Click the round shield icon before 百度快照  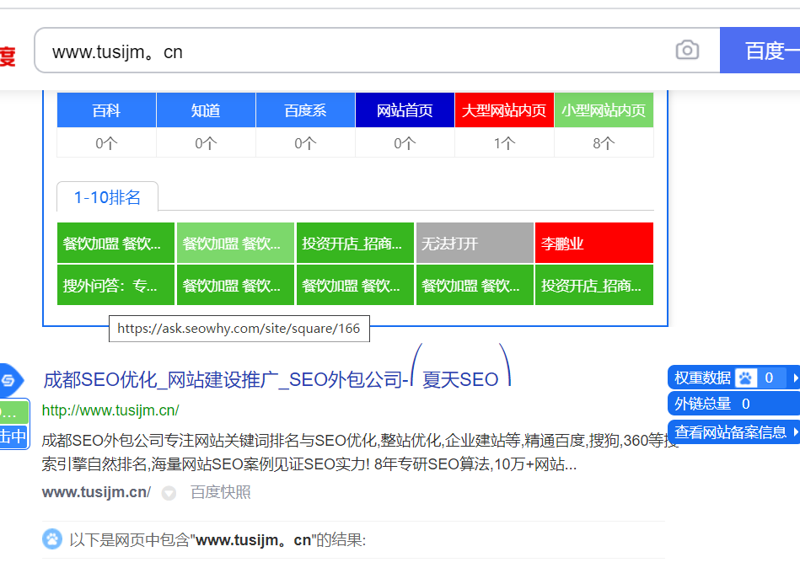(x=169, y=493)
